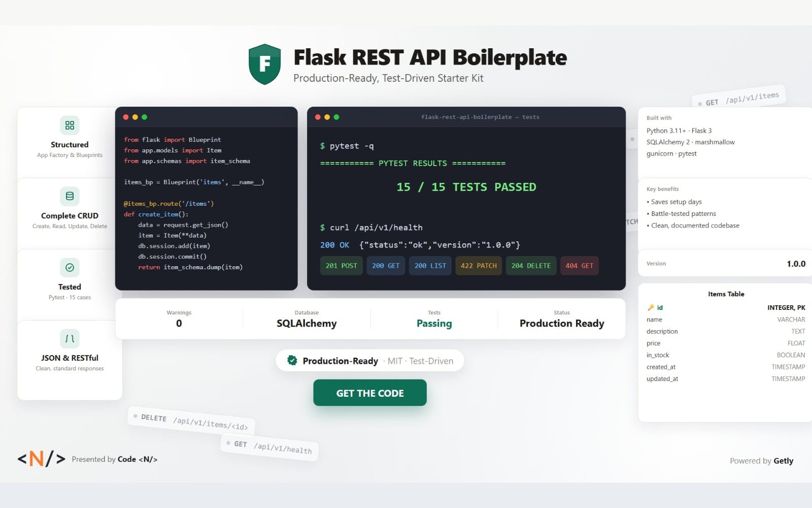The height and width of the screenshot is (508, 812).
Task: Click the 'from flask import Blueprint' code line
Action: tap(172, 140)
